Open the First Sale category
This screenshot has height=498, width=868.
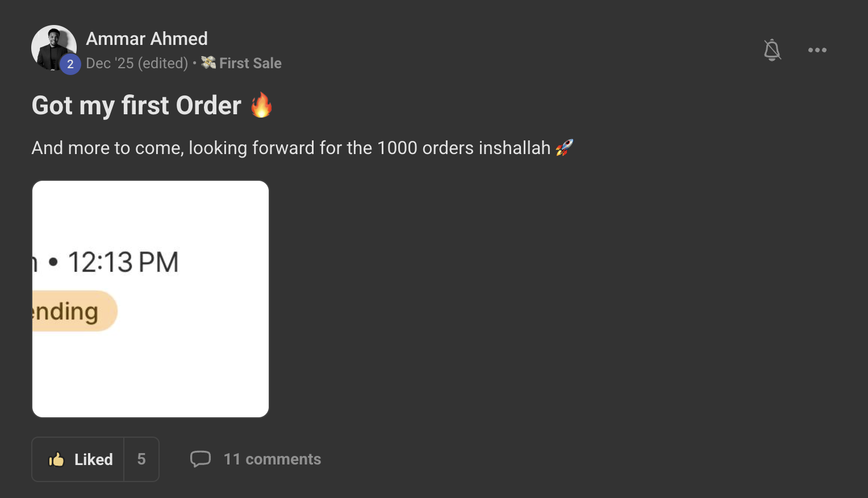[250, 63]
